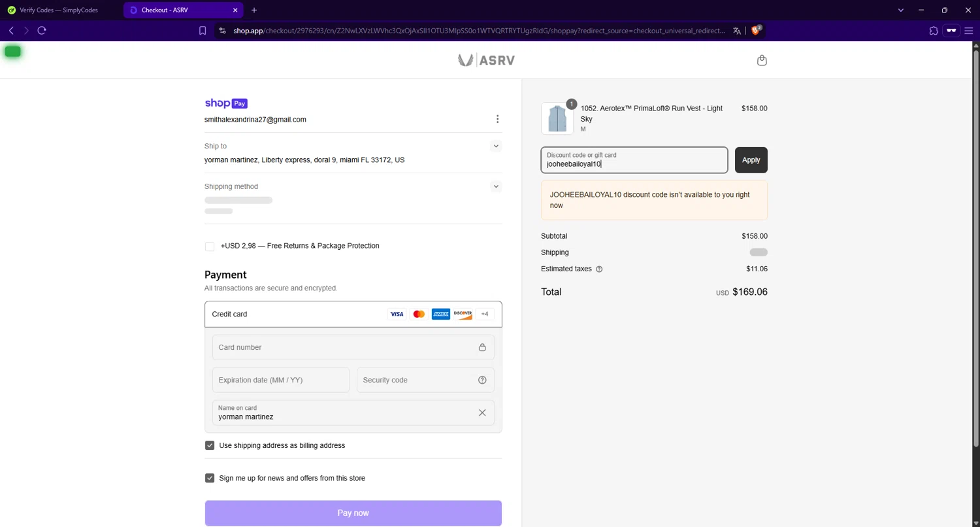The image size is (980, 527).
Task: Click the estimated taxes value $11.06
Action: click(757, 269)
